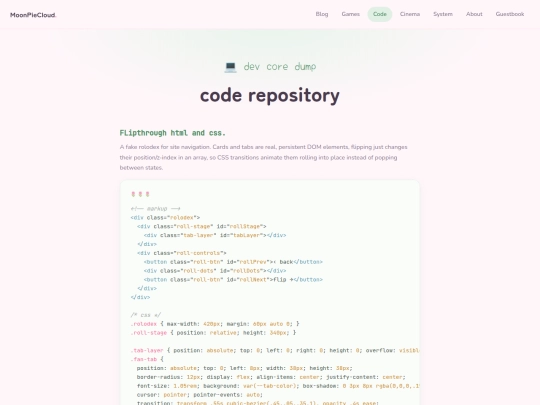The width and height of the screenshot is (540, 405).
Task: Click the cursor: pointer CSS line
Action: tap(200, 395)
